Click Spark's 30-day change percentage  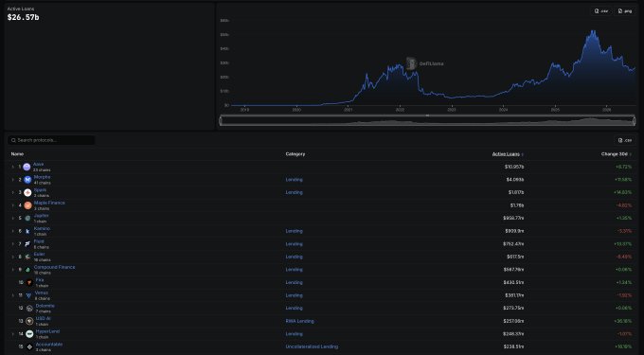point(623,192)
